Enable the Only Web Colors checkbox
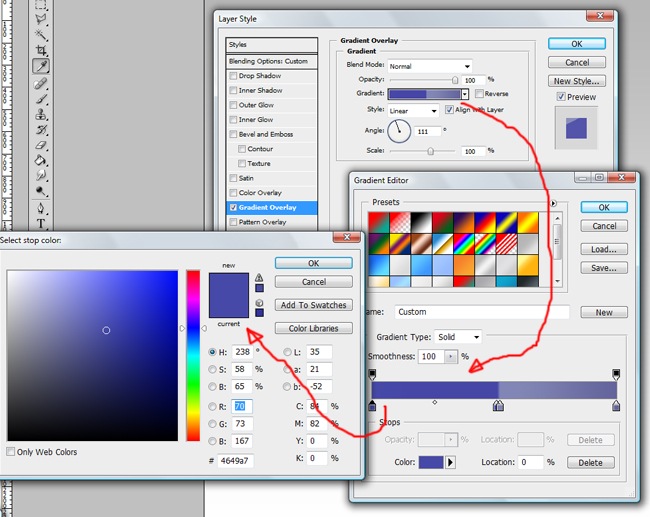Viewport: 650px width, 517px height. (x=11, y=452)
